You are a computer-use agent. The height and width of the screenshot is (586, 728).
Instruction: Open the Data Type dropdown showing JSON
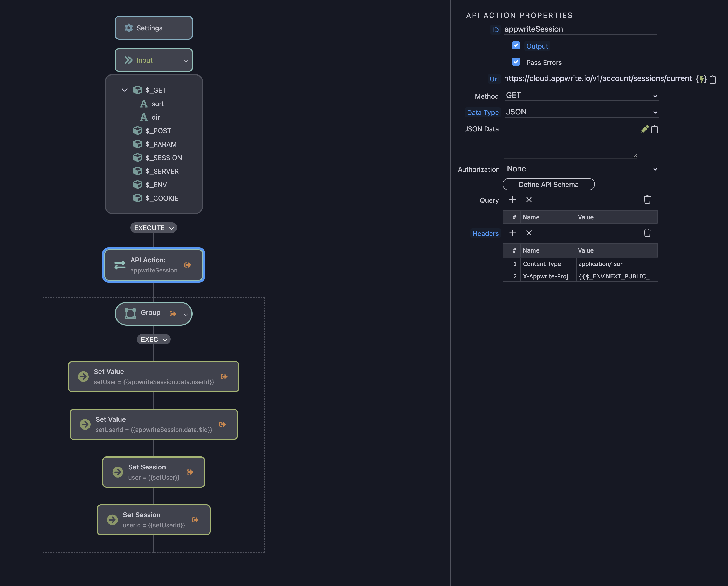[x=581, y=112]
